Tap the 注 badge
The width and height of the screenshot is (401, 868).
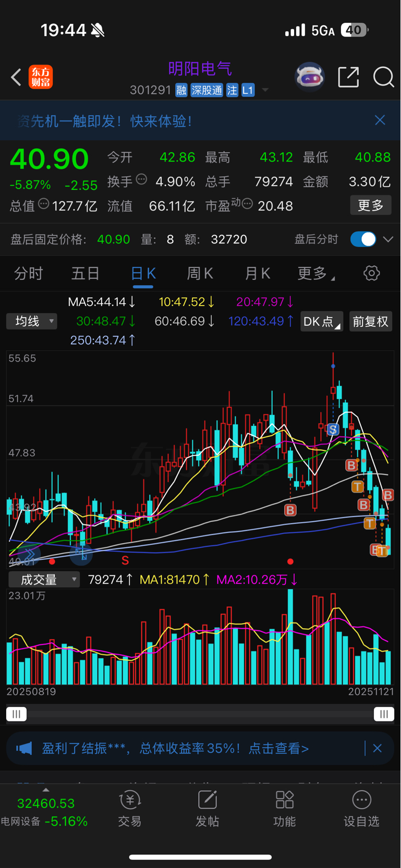(232, 90)
